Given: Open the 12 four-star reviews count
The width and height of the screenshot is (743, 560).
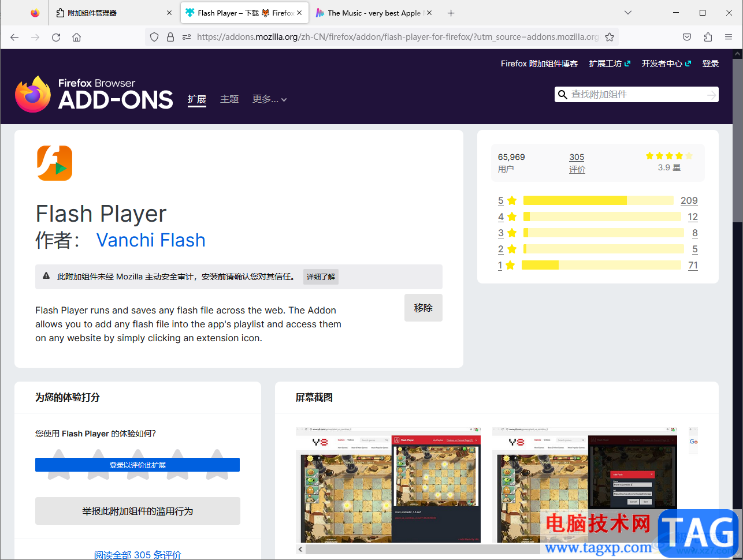Looking at the screenshot, I should (693, 217).
